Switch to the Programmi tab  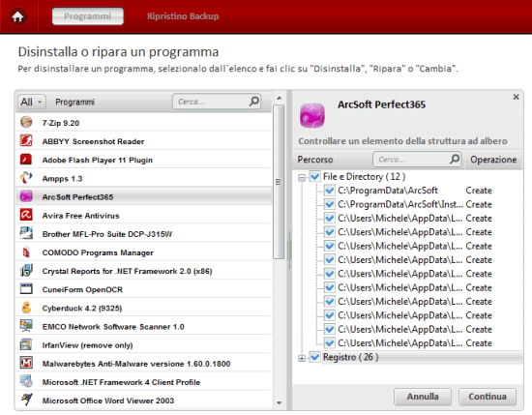[87, 16]
